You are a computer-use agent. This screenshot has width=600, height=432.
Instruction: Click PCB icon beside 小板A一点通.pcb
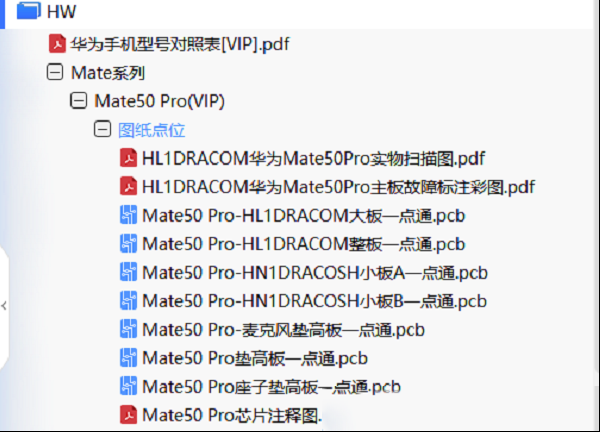click(128, 272)
